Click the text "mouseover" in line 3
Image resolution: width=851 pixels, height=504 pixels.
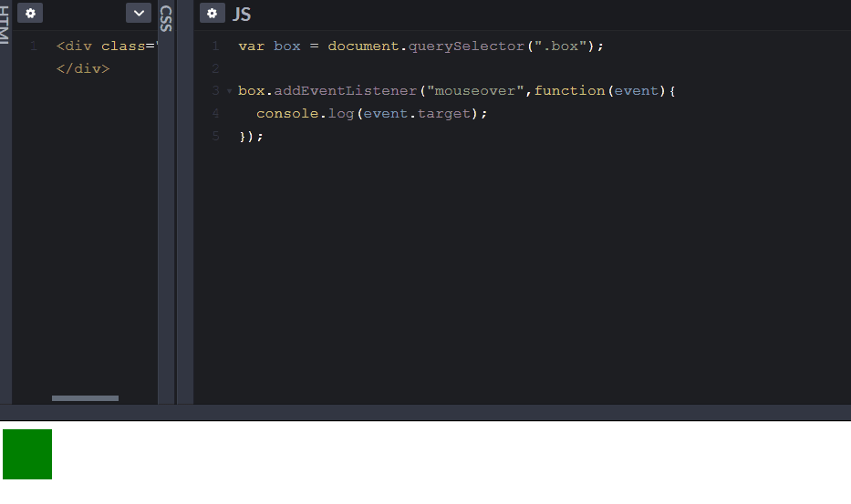point(475,90)
